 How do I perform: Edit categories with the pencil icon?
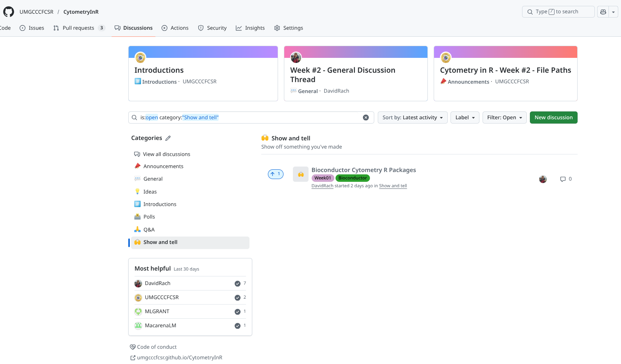pyautogui.click(x=168, y=138)
